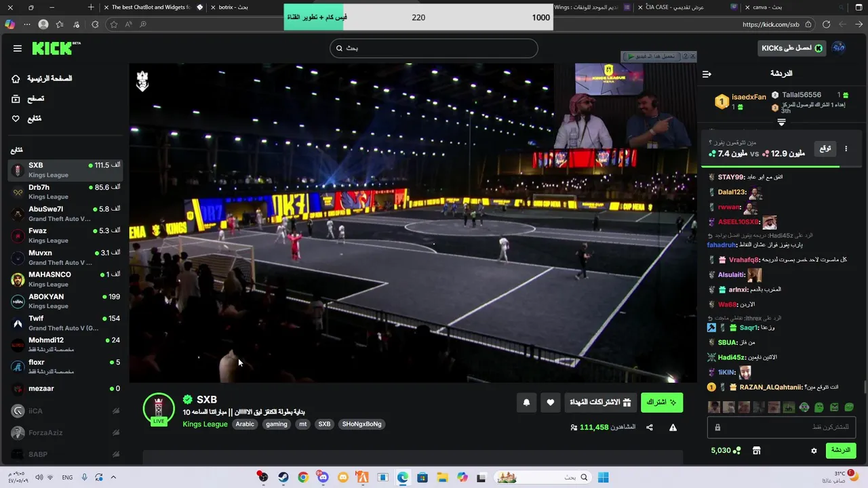This screenshot has height=488, width=868.
Task: Click the chat message input field
Action: point(781,427)
